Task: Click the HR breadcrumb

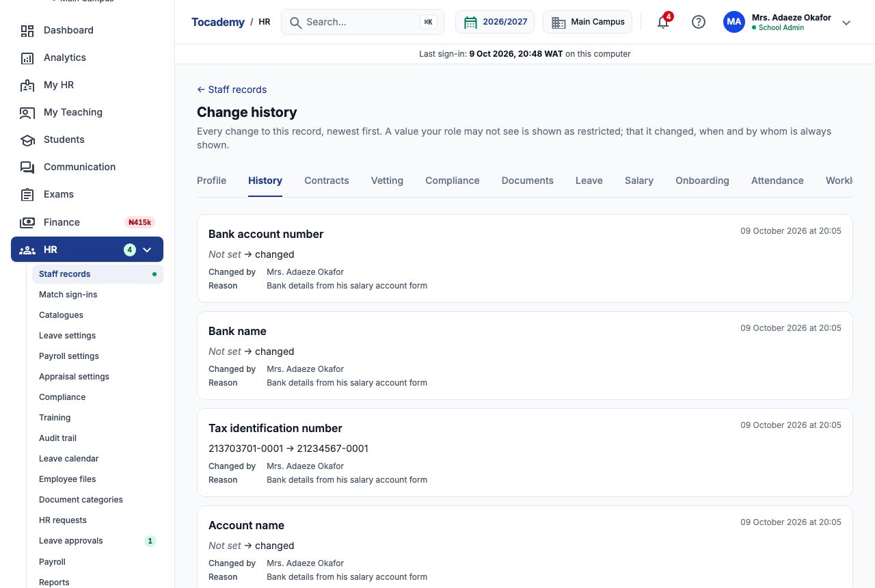Action: 265,22
